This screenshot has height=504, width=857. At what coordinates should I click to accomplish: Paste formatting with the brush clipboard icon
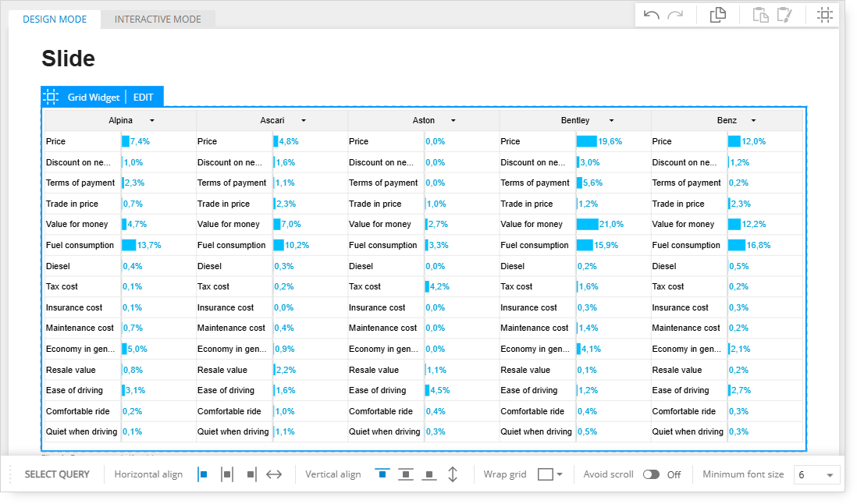[784, 15]
